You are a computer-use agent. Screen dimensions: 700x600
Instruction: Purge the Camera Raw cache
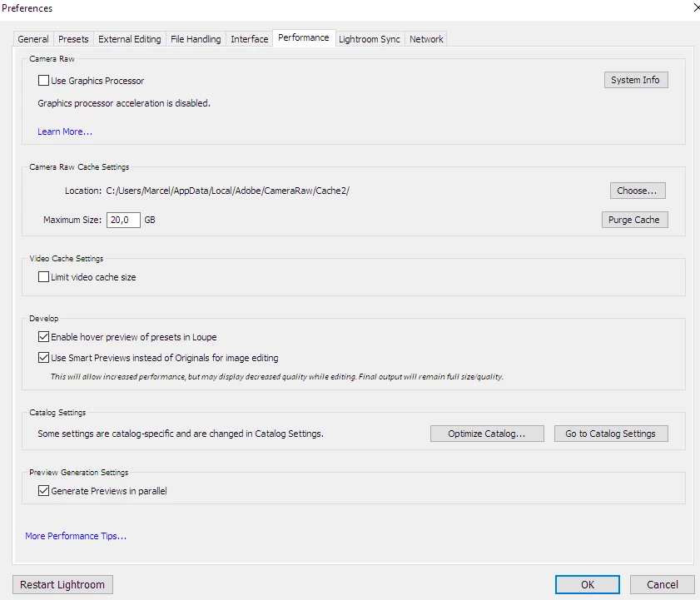634,220
